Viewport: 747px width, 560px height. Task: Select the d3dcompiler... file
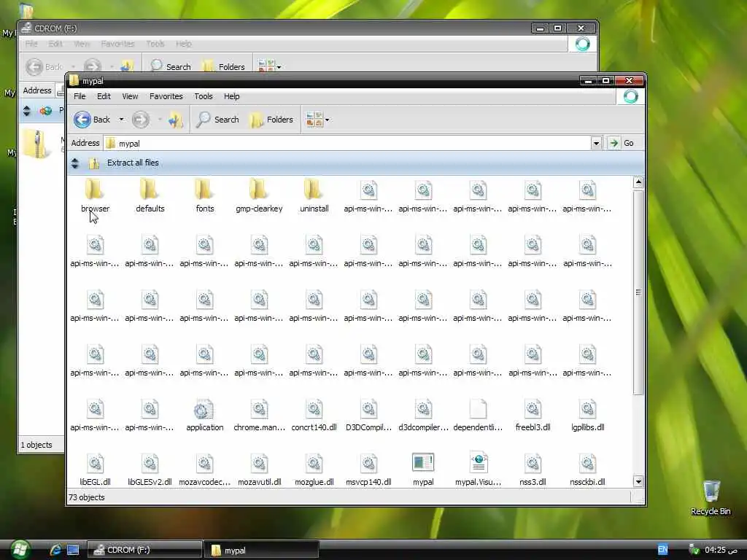[423, 415]
